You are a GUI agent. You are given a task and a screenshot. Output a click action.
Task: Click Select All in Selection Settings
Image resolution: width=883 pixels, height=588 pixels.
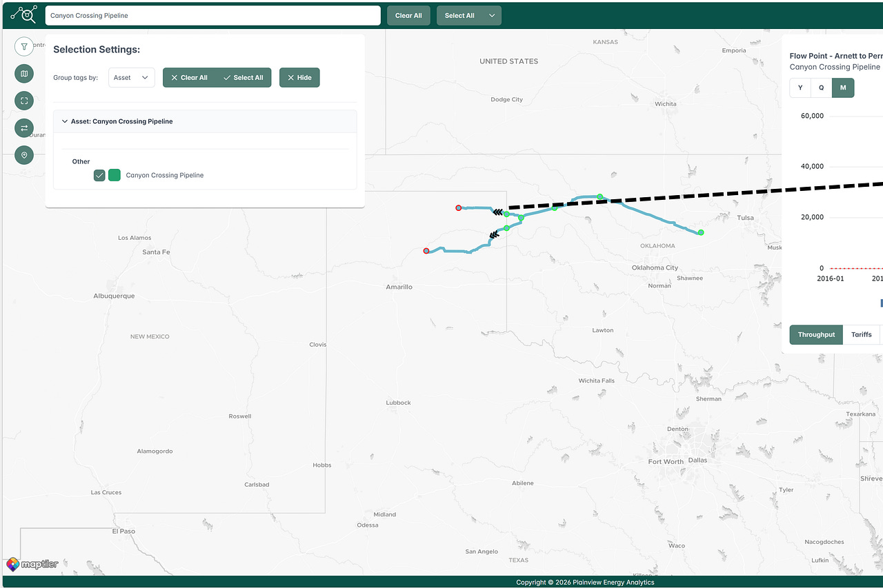pos(244,77)
